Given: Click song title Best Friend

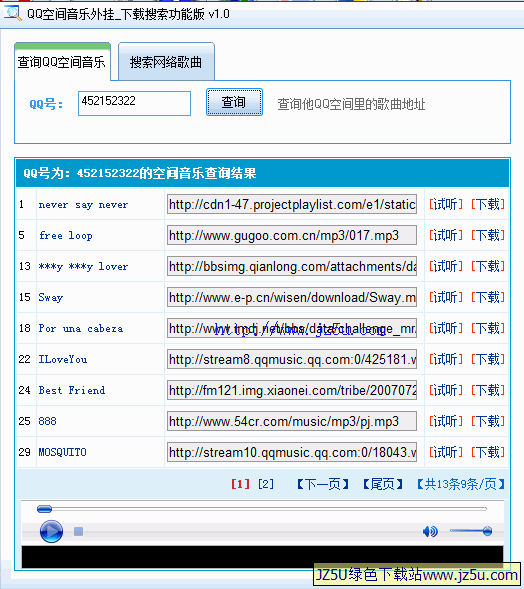Looking at the screenshot, I should 71,390.
